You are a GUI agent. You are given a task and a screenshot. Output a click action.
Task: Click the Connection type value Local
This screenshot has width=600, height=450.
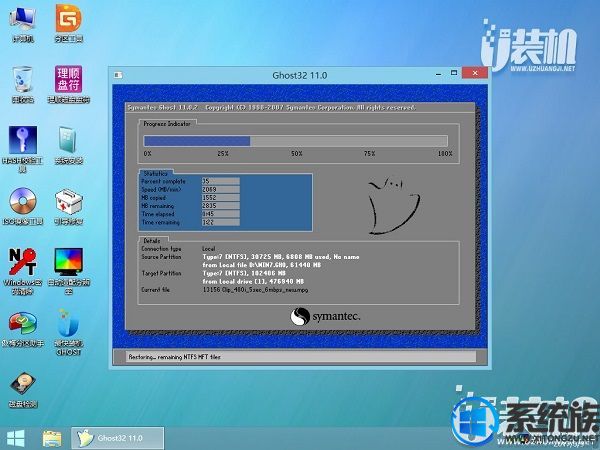(x=209, y=249)
